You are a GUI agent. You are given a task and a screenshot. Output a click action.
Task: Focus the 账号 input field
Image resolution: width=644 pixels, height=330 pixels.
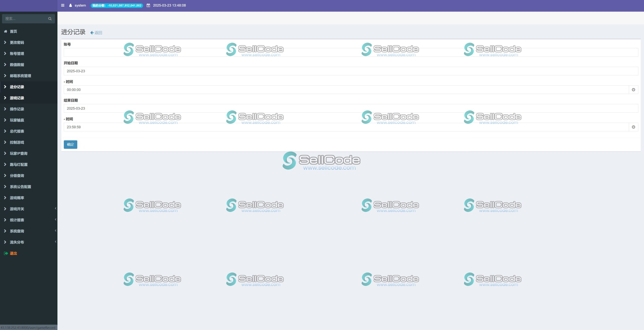point(351,52)
